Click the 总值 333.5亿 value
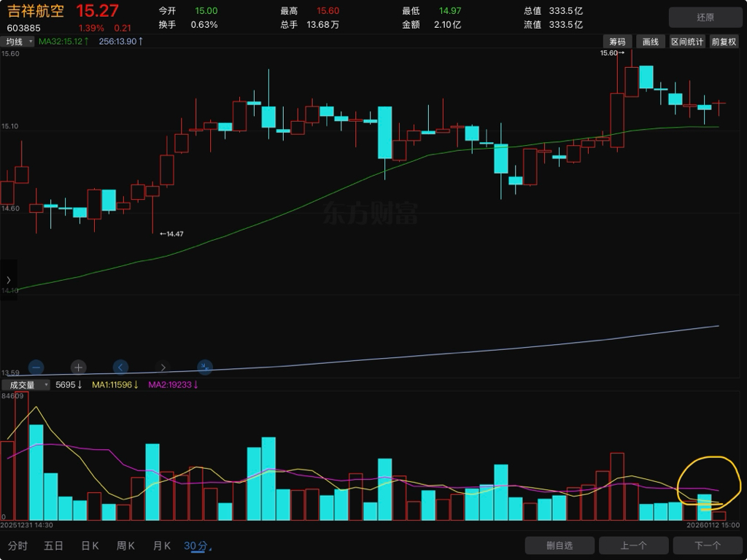 coord(566,11)
